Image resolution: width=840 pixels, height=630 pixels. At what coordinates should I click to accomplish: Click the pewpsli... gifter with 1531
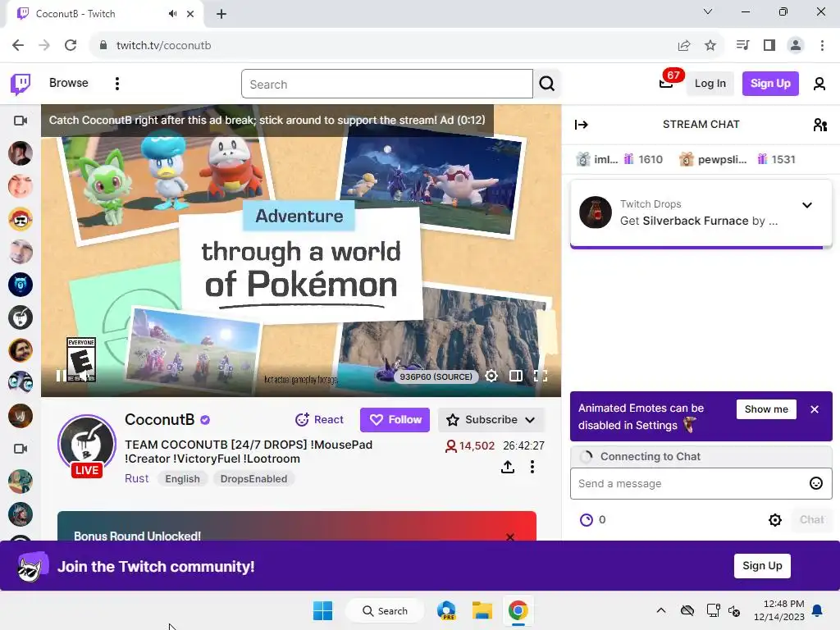coord(737,159)
